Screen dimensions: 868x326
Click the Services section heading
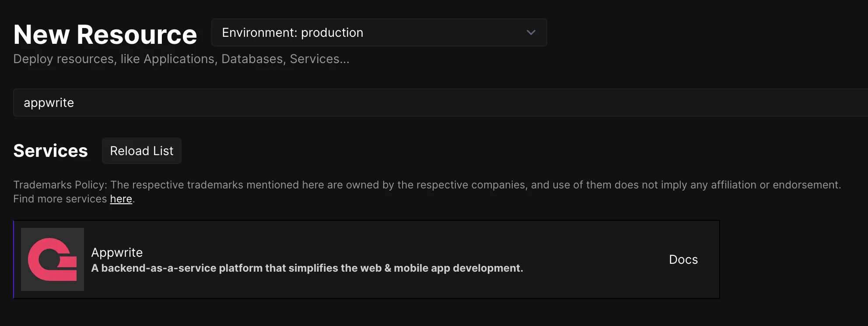[x=51, y=151]
